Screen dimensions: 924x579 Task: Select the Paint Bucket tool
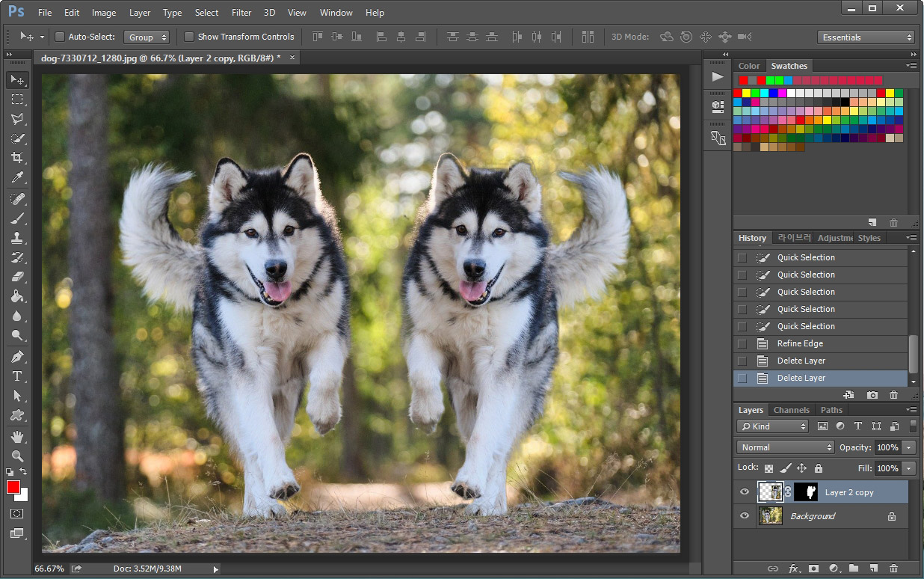(17, 296)
